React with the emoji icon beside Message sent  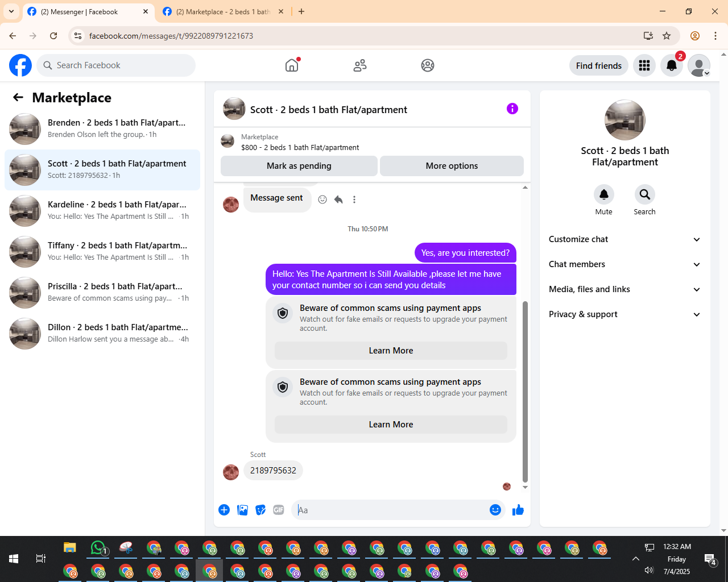pyautogui.click(x=322, y=199)
